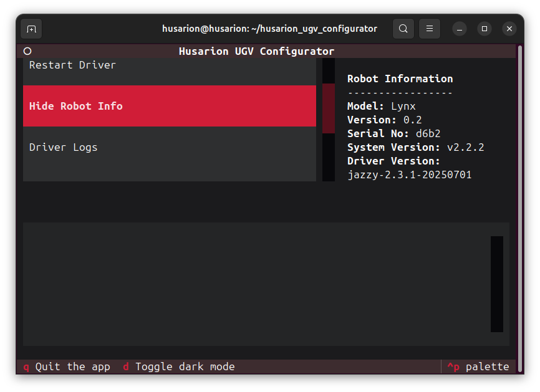Maximize the terminal window
Screen dimensions: 540x392
point(485,29)
